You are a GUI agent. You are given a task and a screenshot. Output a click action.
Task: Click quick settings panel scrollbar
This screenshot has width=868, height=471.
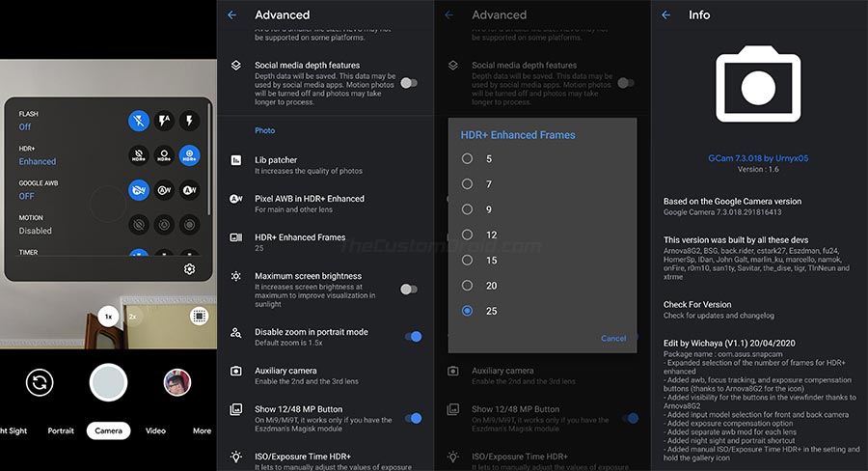point(208,159)
